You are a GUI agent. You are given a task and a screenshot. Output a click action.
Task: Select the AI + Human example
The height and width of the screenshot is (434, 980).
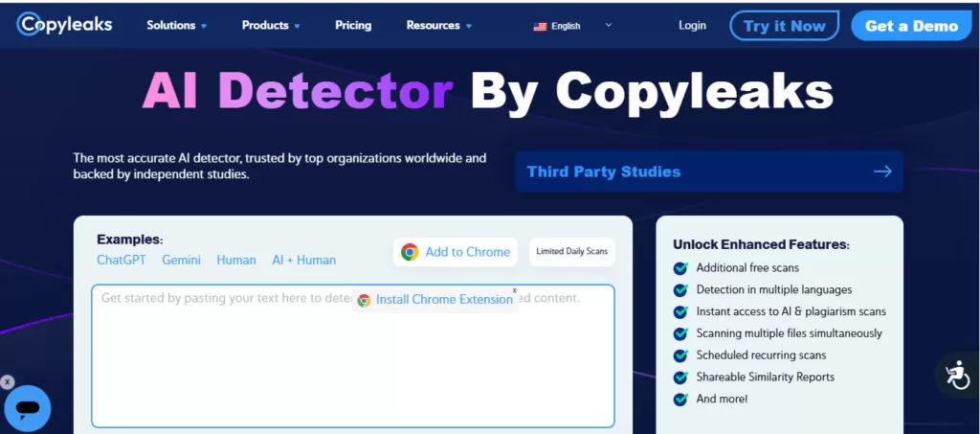303,261
